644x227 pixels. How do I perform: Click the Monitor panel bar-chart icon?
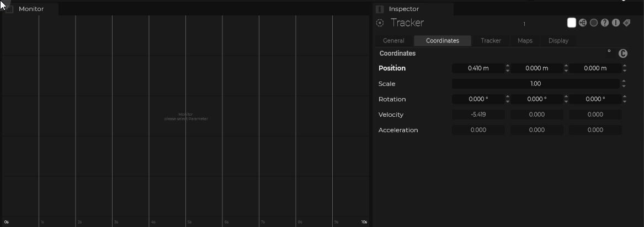[x=9, y=9]
